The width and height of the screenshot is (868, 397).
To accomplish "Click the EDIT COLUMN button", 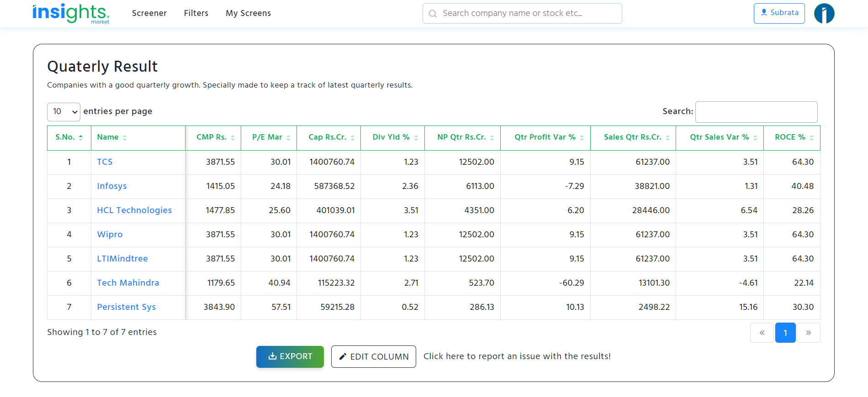I will tap(374, 356).
